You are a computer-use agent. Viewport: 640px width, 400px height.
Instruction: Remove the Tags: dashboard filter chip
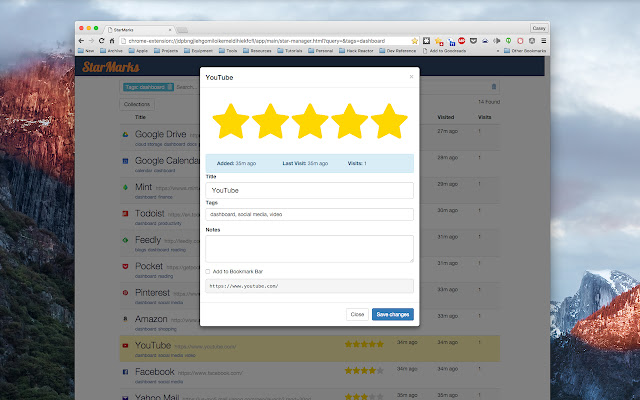click(x=170, y=87)
